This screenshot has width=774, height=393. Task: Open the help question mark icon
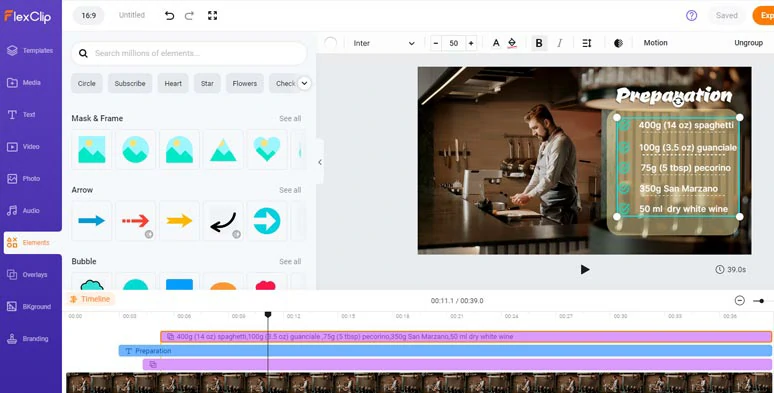(692, 16)
